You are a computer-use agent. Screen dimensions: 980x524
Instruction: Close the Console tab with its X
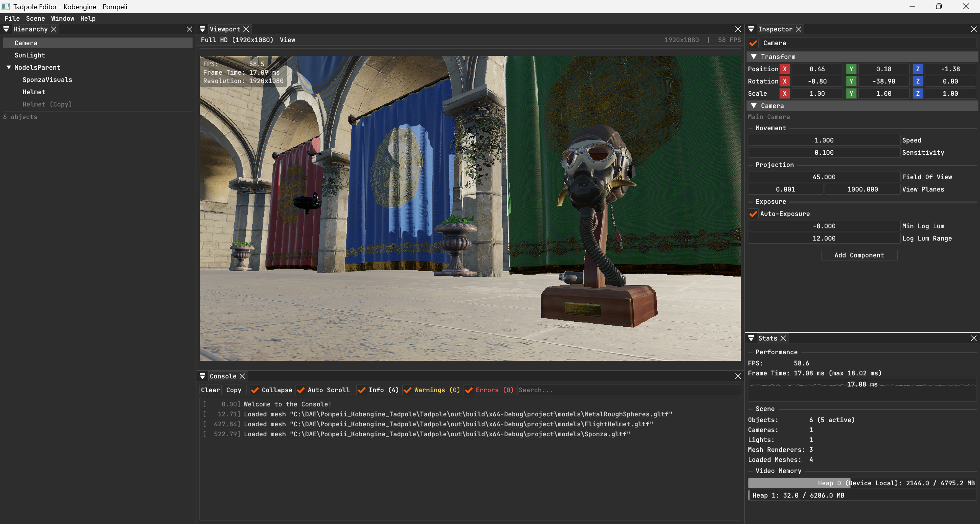click(242, 376)
